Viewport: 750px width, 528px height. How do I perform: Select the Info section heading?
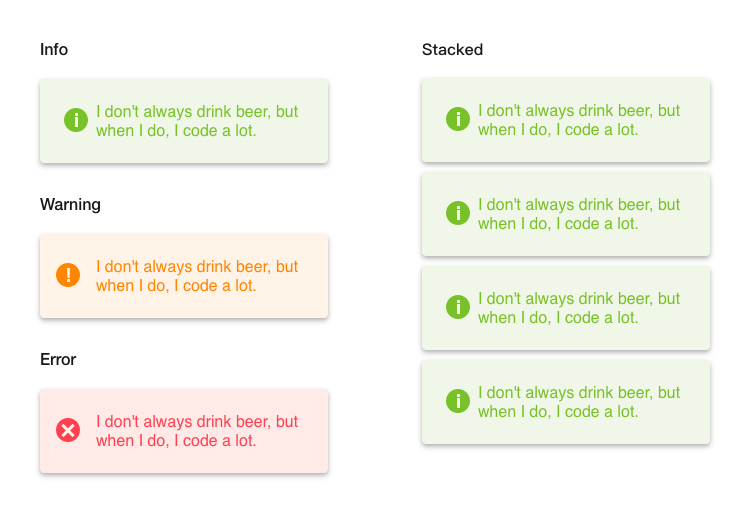tap(54, 49)
